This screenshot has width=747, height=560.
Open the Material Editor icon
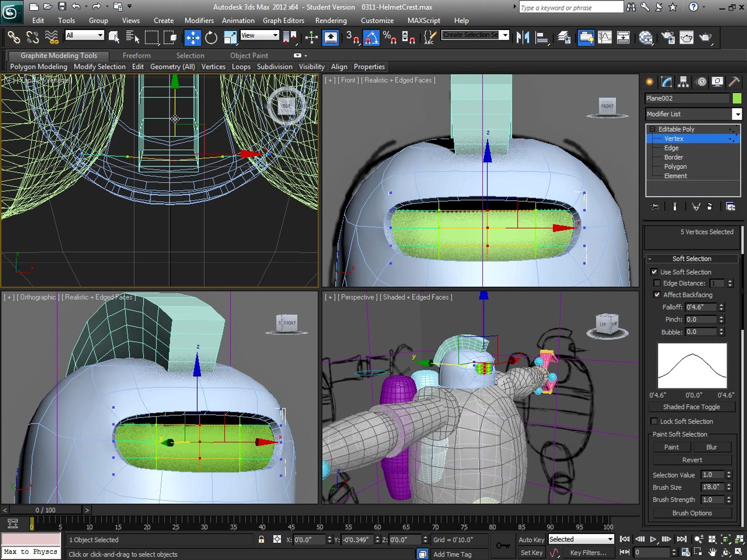tap(646, 37)
